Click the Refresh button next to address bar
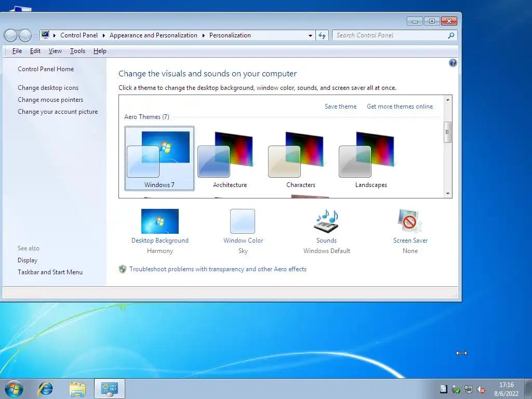Viewport: 532px width, 399px height. click(x=322, y=35)
